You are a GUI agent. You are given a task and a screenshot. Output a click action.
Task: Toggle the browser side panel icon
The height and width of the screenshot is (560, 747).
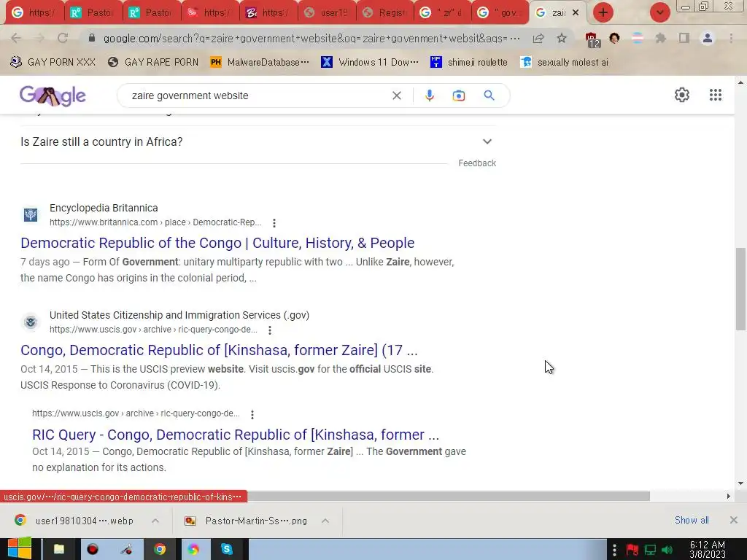684,38
